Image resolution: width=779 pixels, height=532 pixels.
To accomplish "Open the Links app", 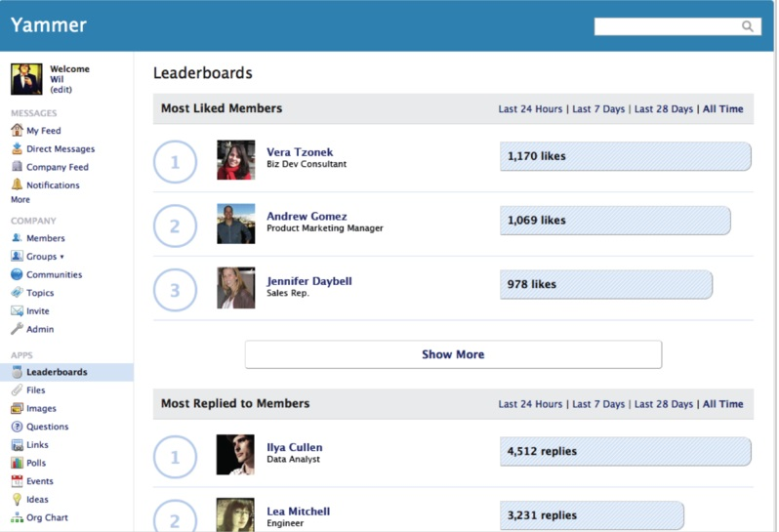I will coord(37,444).
